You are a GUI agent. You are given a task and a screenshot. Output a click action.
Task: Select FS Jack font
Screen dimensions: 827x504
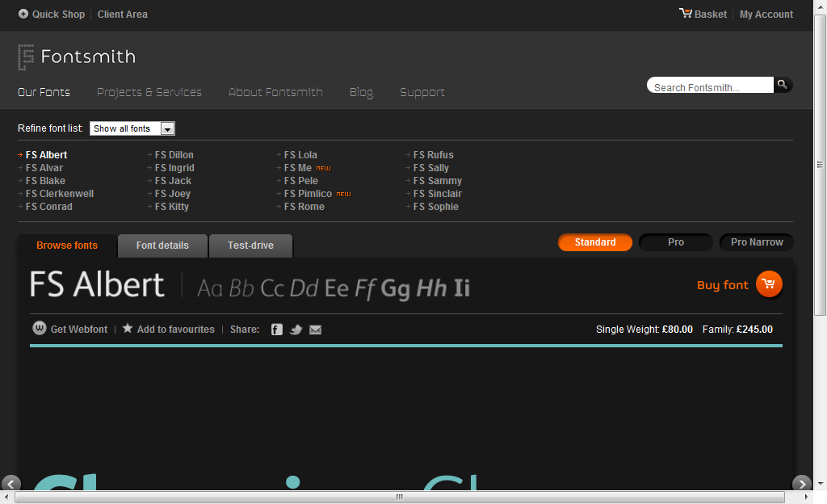pyautogui.click(x=173, y=181)
